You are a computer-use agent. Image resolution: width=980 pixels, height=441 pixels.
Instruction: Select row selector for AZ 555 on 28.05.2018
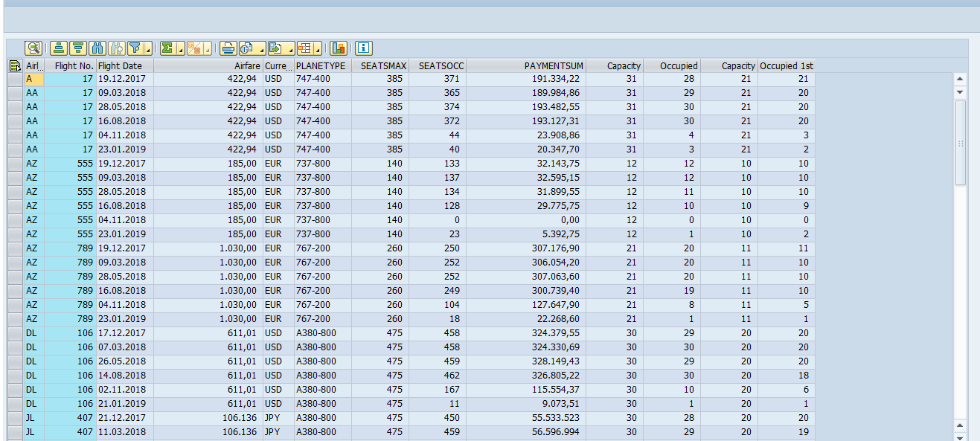tap(15, 192)
